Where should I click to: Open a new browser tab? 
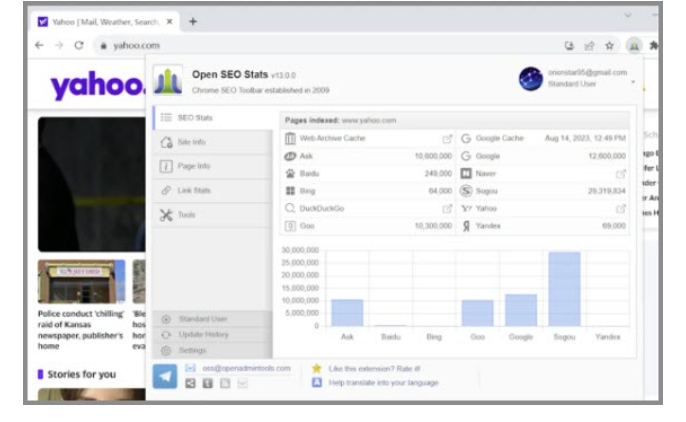pos(193,21)
